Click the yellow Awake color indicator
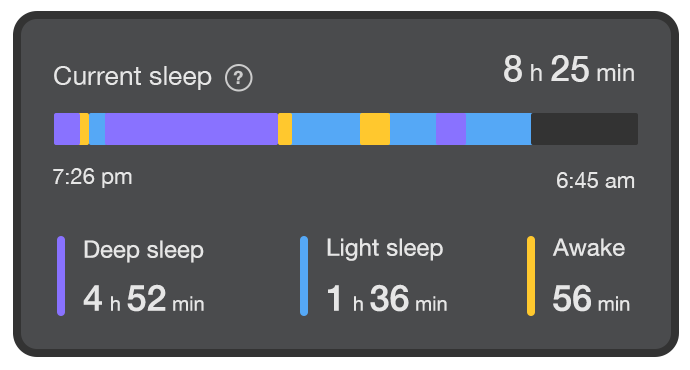The width and height of the screenshot is (690, 370). (x=531, y=276)
